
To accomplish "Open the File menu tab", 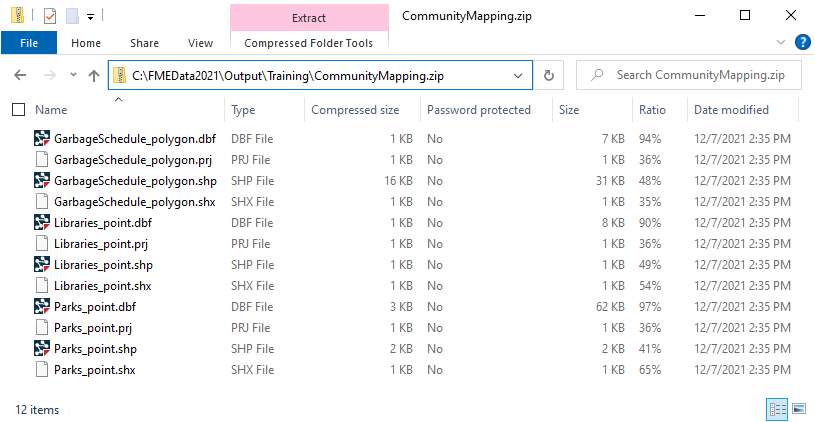I will 29,43.
